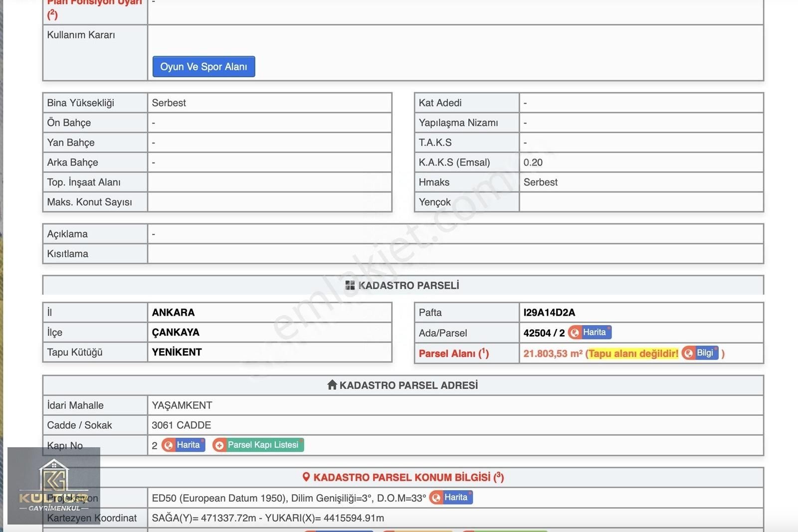The width and height of the screenshot is (798, 532).
Task: Click the Kat Adedi label
Action: point(440,103)
